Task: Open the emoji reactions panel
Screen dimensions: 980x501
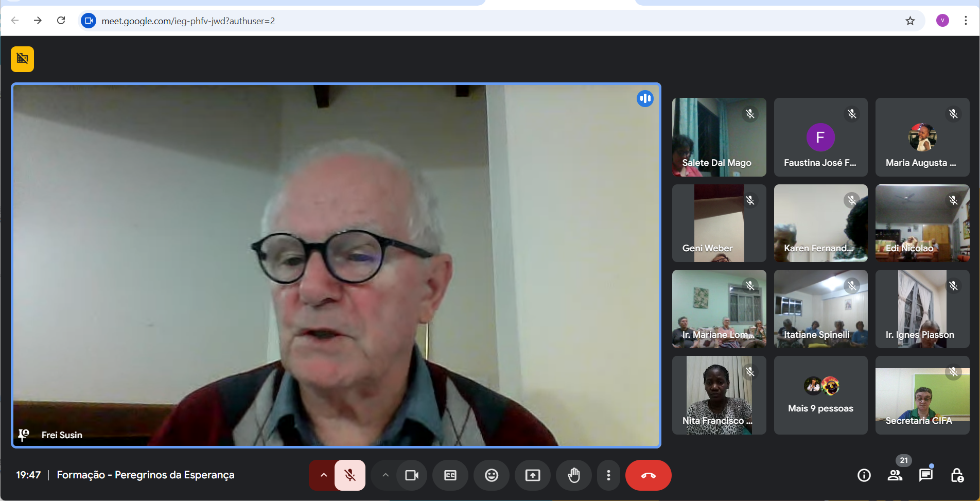Action: coord(492,475)
